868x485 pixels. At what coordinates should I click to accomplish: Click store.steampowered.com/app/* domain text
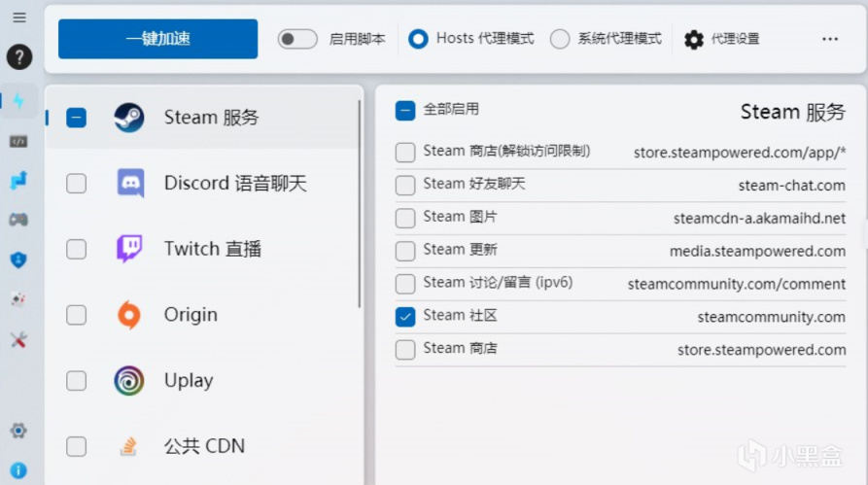click(740, 153)
